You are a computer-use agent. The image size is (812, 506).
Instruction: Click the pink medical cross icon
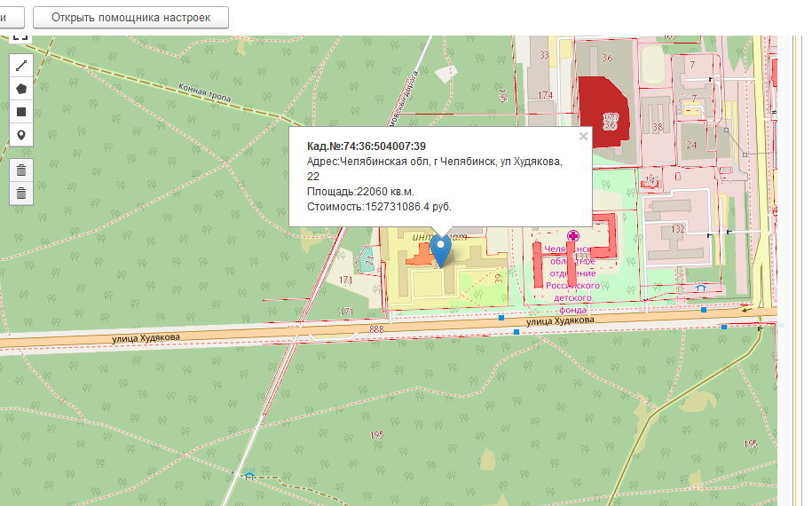tap(574, 235)
